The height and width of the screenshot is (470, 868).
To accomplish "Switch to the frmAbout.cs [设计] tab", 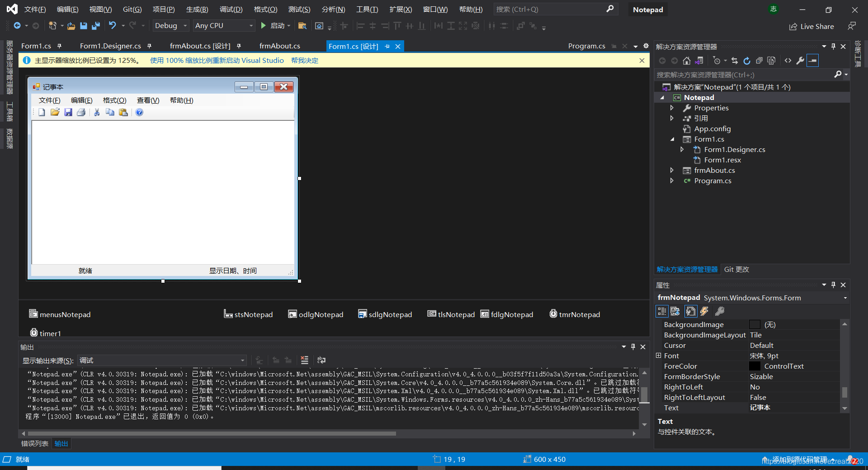I will click(200, 46).
